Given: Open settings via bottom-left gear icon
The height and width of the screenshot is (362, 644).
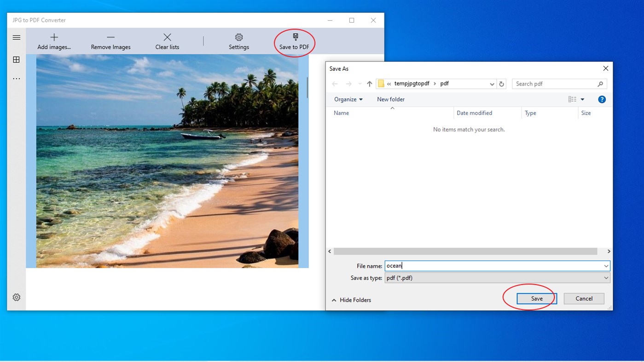Looking at the screenshot, I should pos(16,297).
